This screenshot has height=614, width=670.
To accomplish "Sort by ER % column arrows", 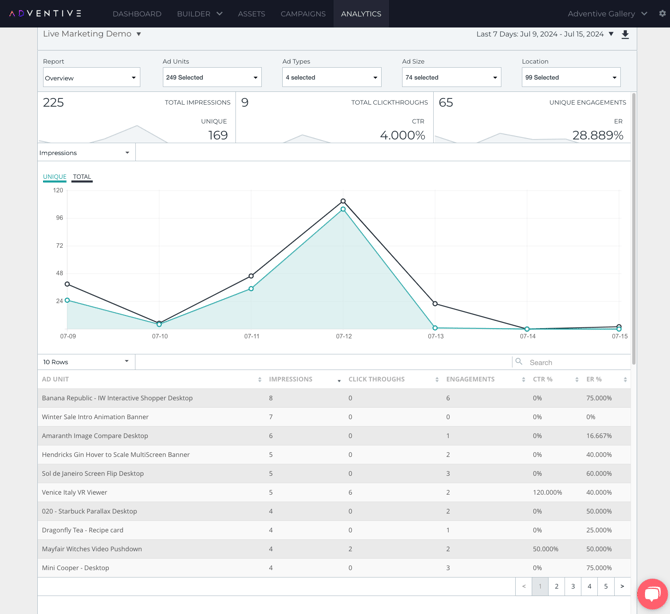I will [x=625, y=380].
